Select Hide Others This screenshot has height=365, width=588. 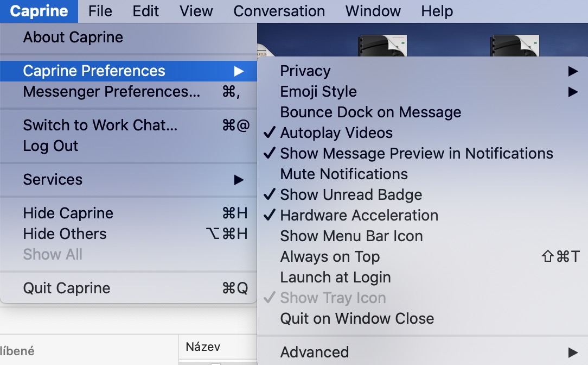coord(128,234)
